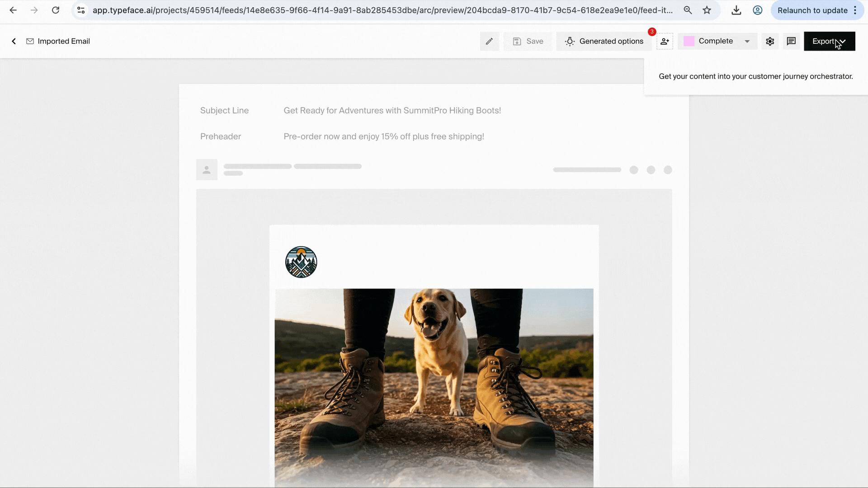Click the back chevron next to Imported Email
The width and height of the screenshot is (868, 488).
coord(14,41)
